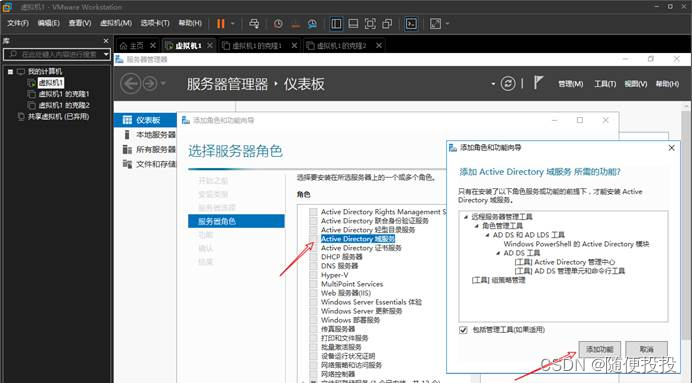
Task: Open the 工具(T) menu in Server Manager
Action: click(605, 84)
